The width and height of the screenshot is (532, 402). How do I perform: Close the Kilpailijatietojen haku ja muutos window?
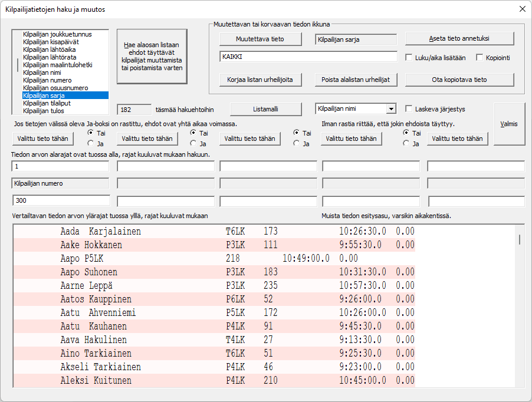(521, 9)
